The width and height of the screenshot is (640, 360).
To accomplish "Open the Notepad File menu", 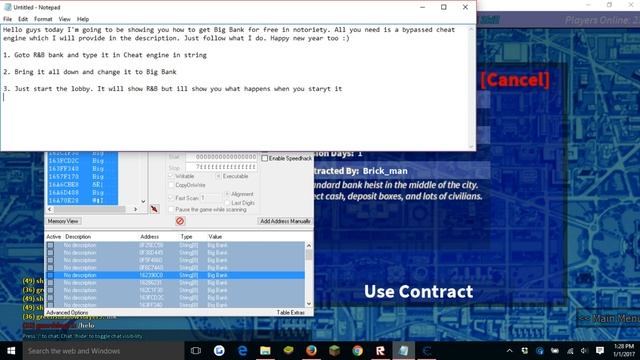I will (x=7, y=19).
